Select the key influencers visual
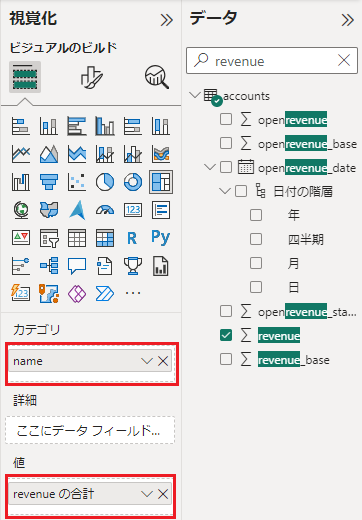Image resolution: width=362 pixels, height=520 pixels. [21, 266]
